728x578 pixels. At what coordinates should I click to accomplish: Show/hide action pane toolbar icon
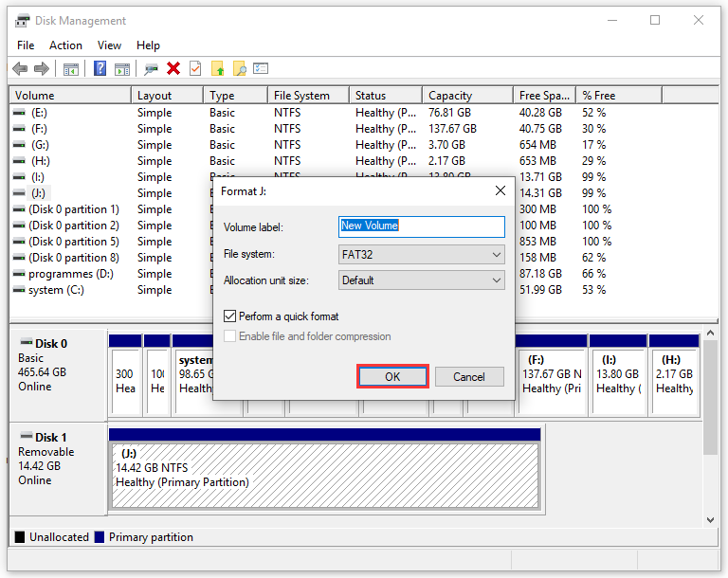click(122, 69)
